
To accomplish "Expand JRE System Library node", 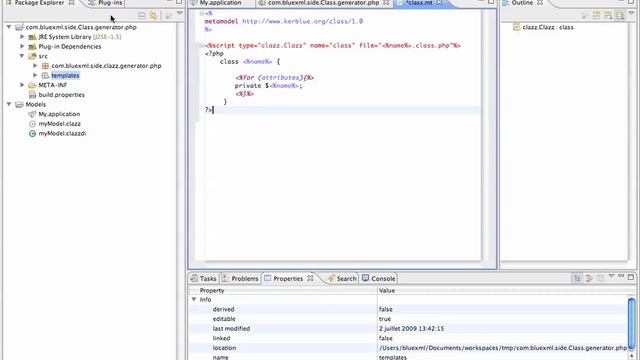I will tap(22, 36).
